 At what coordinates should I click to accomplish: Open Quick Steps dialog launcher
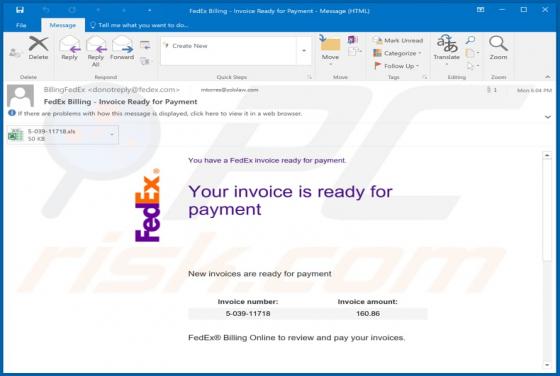tap(310, 77)
